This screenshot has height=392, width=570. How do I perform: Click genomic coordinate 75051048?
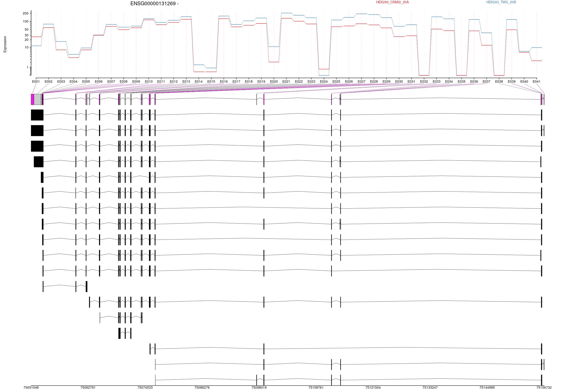pos(31,387)
